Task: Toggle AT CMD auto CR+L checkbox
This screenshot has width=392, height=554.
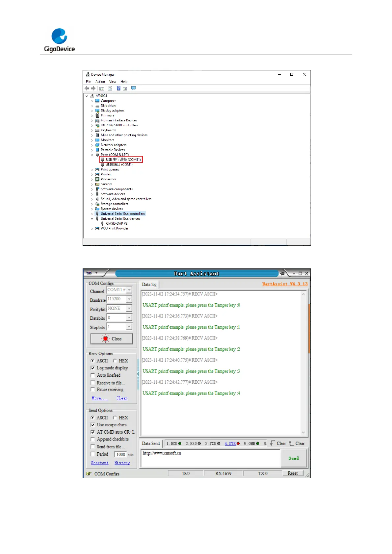Action: (x=93, y=432)
